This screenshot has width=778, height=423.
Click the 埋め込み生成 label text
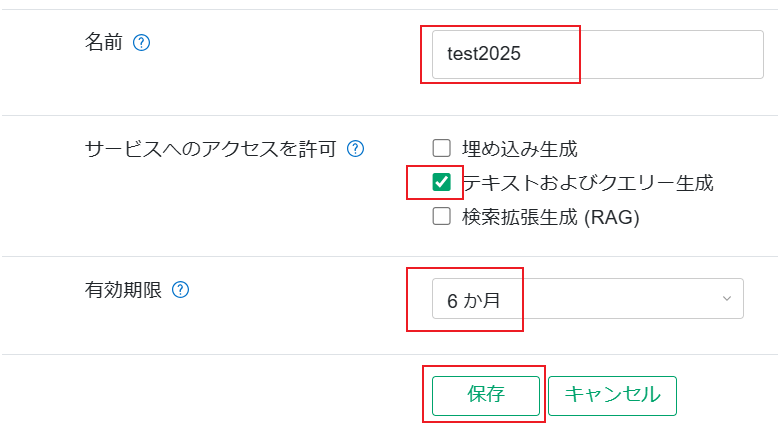coord(520,149)
